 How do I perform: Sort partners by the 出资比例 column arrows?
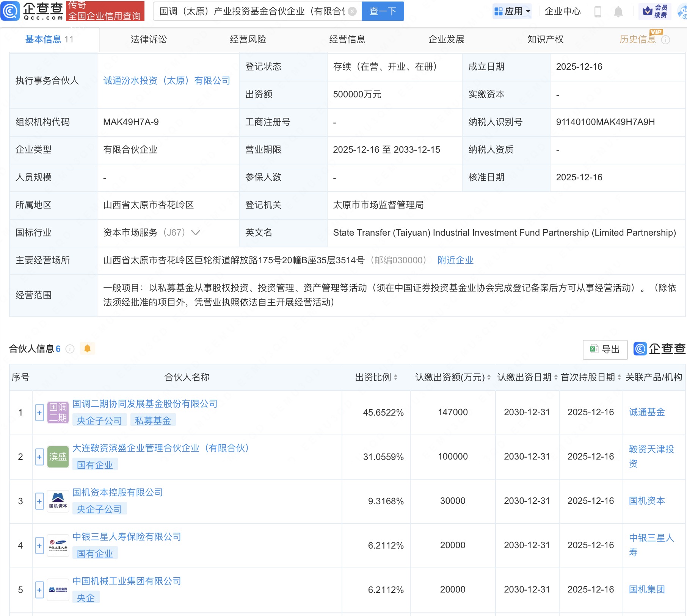(395, 377)
